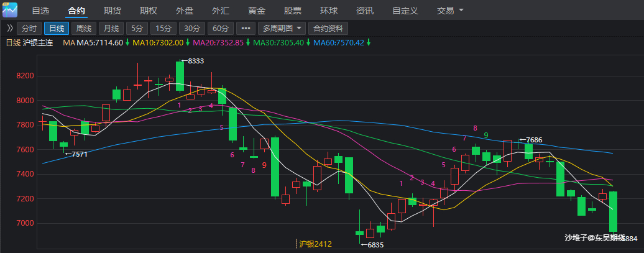Open the 股票 tab
The width and height of the screenshot is (644, 253).
click(293, 11)
